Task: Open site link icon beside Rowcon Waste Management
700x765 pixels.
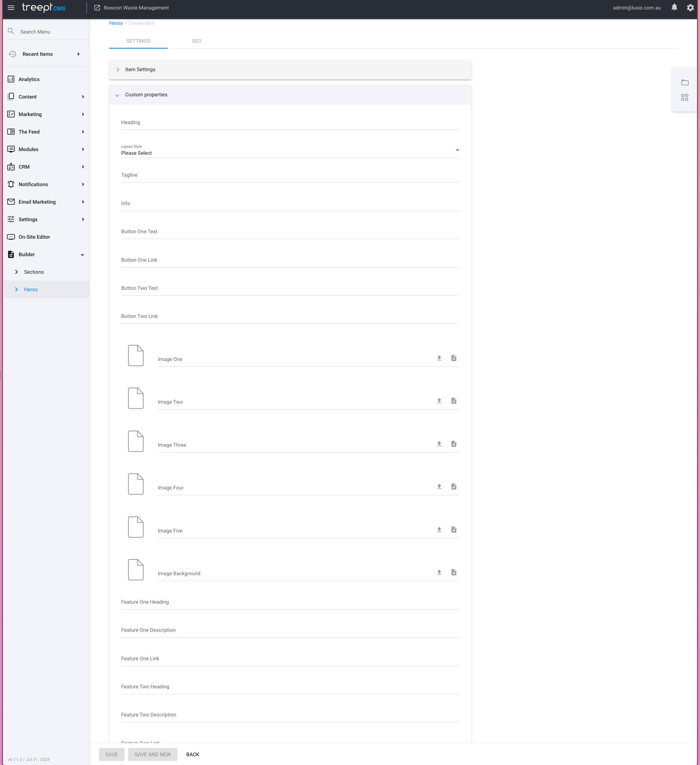Action: pos(97,8)
